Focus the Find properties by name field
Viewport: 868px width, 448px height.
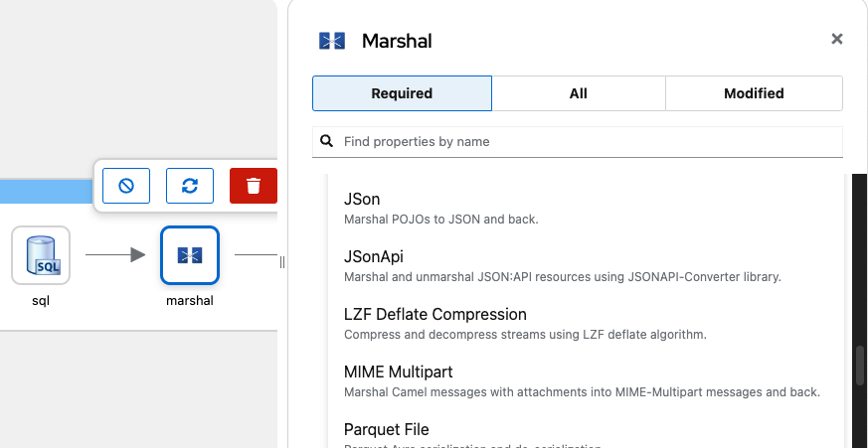pyautogui.click(x=587, y=142)
